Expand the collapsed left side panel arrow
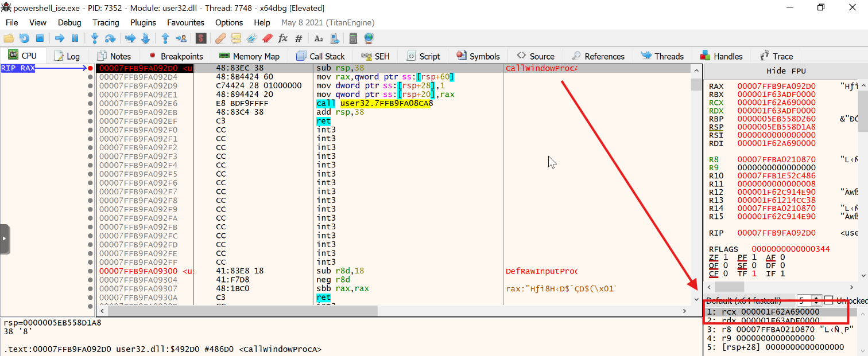Image resolution: width=868 pixels, height=356 pixels. coord(5,238)
